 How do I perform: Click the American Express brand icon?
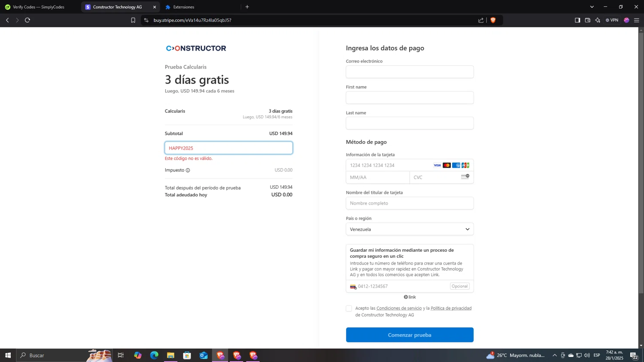456,165
